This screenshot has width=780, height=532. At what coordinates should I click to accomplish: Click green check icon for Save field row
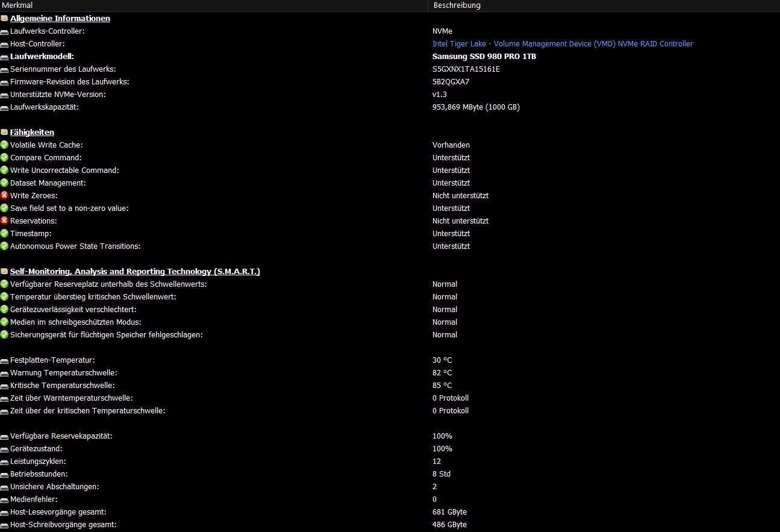[x=4, y=208]
